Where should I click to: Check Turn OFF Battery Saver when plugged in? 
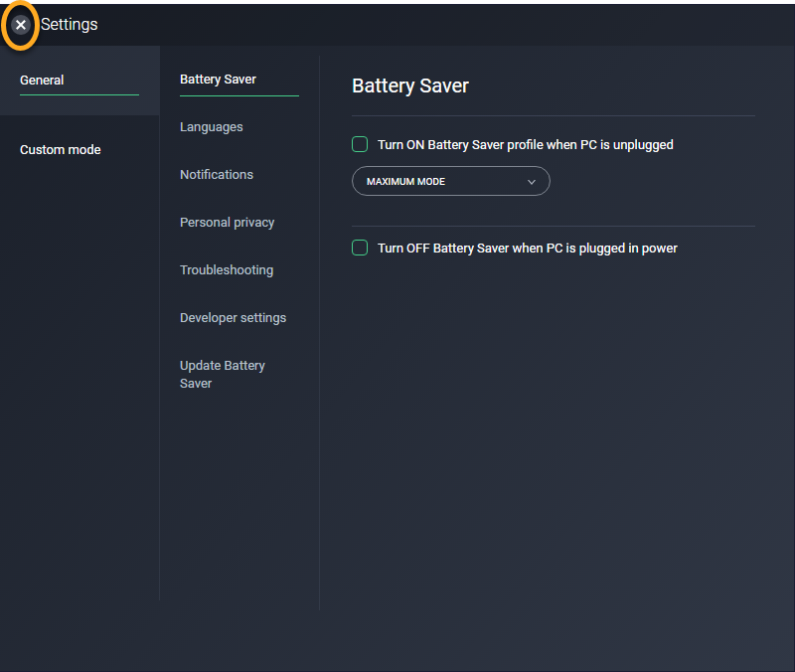pyautogui.click(x=360, y=249)
